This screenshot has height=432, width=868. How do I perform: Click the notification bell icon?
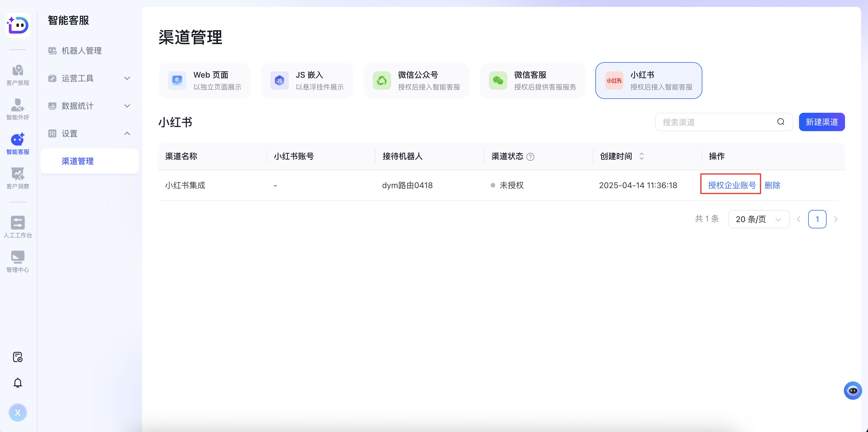(x=18, y=383)
